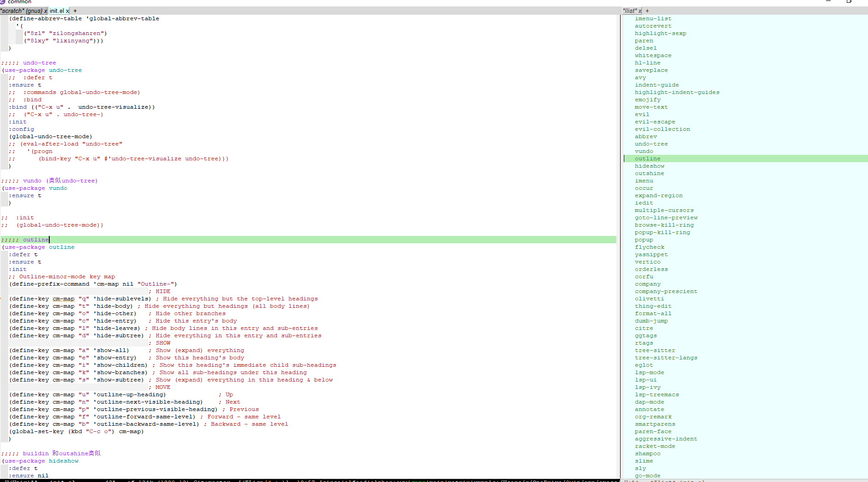Go to dumb-jump in Ilist
Viewport: 868px width, 482px height.
(651, 321)
